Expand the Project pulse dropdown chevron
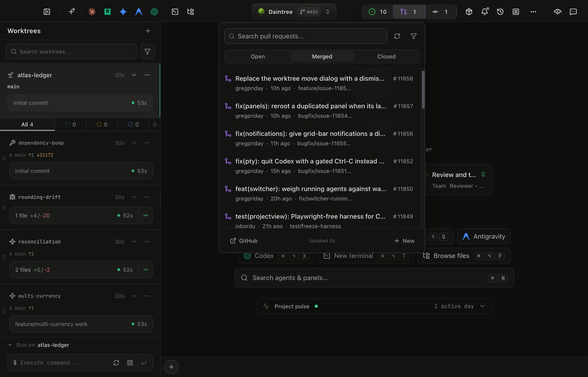The height and width of the screenshot is (377, 588). tap(482, 306)
